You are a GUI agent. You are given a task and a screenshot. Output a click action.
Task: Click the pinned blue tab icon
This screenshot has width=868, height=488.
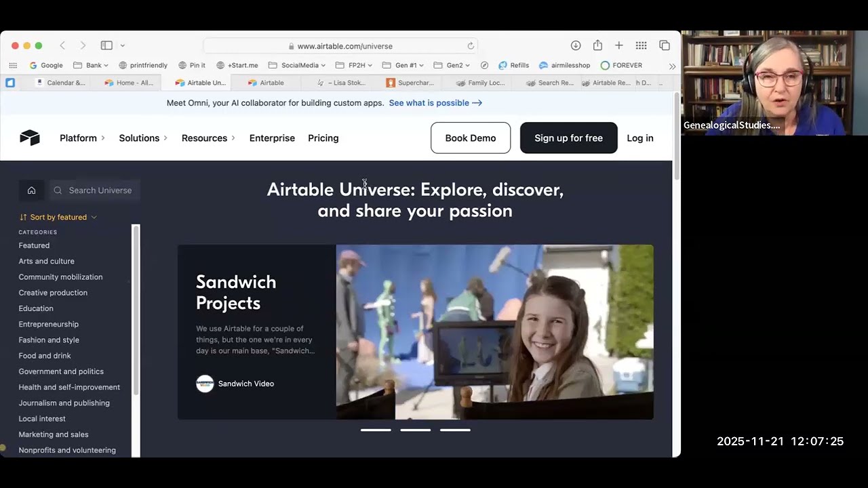(x=10, y=83)
